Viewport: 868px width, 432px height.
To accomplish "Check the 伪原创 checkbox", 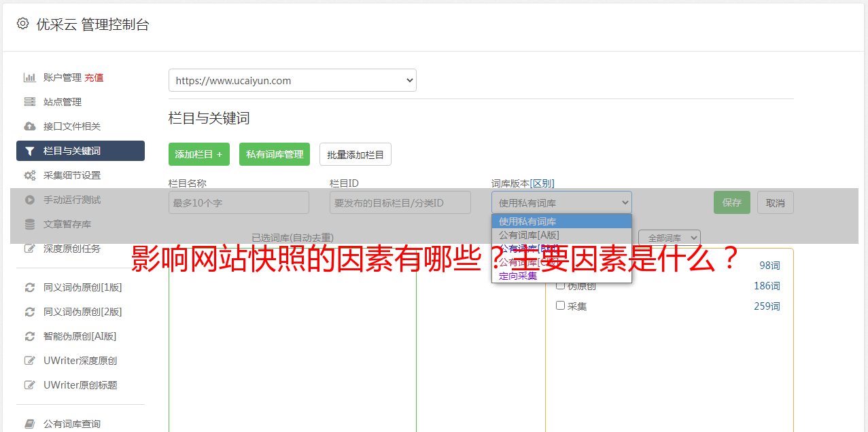I will point(561,285).
